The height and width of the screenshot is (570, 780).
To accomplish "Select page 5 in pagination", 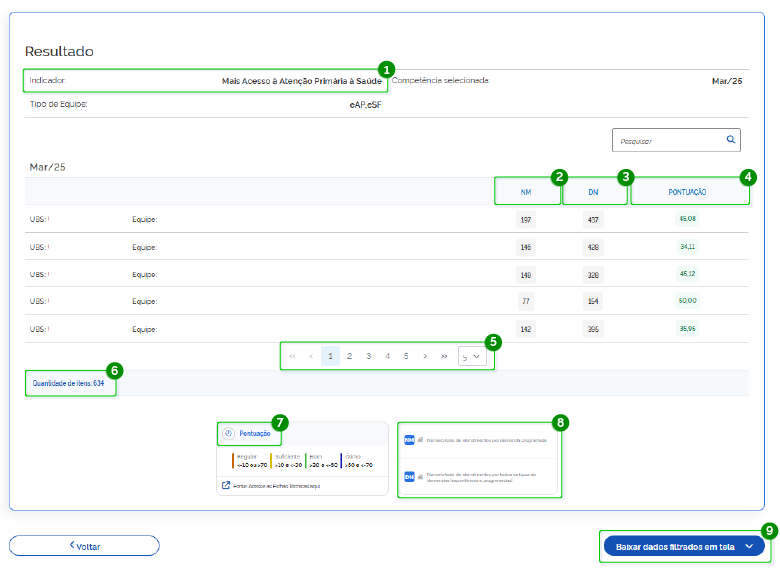I will pos(406,356).
